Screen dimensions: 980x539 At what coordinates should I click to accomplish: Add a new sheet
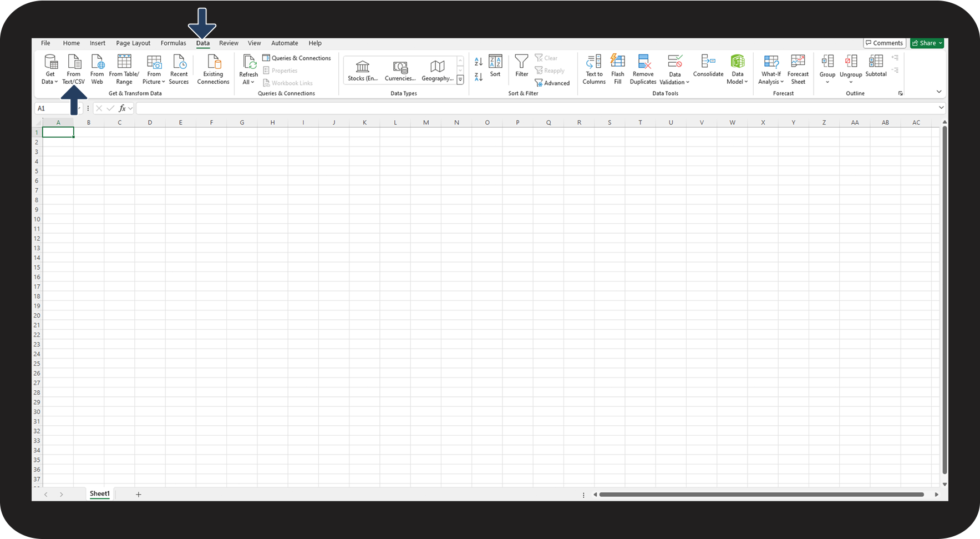[139, 495]
